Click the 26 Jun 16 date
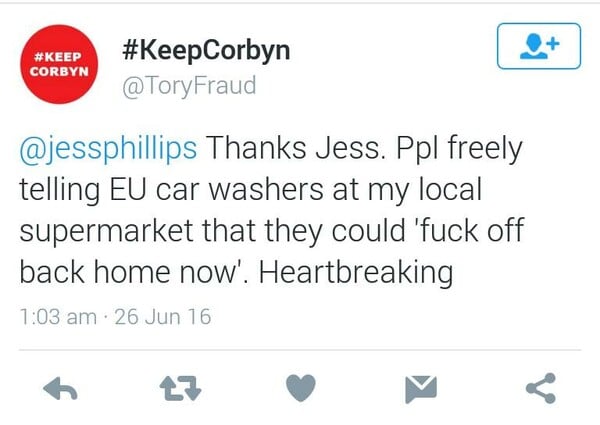Image resolution: width=600 pixels, height=425 pixels. click(163, 317)
